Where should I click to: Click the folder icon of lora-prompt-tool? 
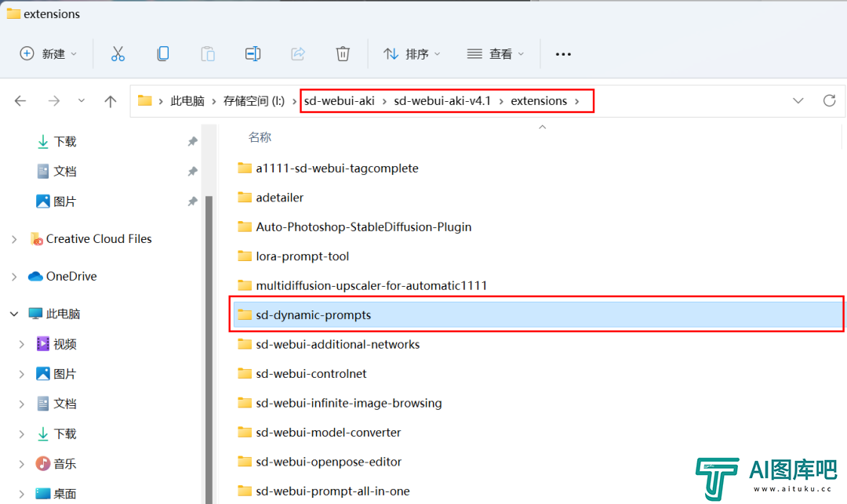tap(245, 256)
